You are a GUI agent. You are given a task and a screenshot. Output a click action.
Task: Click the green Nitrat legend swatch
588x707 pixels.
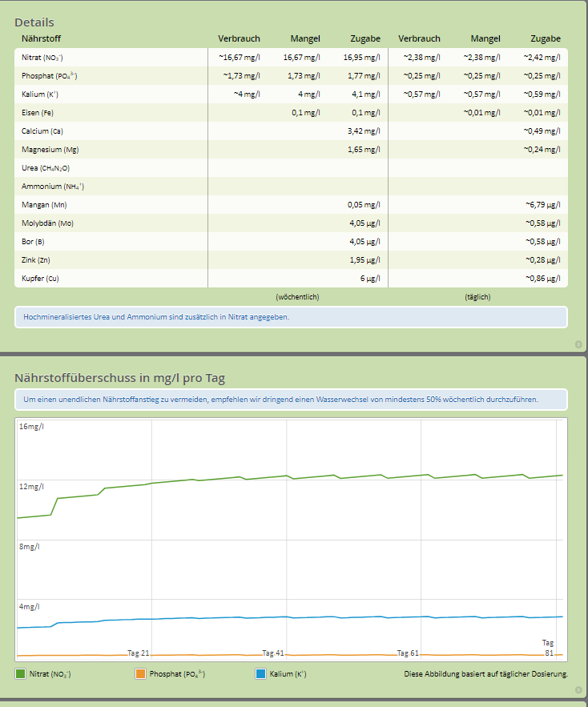tap(21, 674)
